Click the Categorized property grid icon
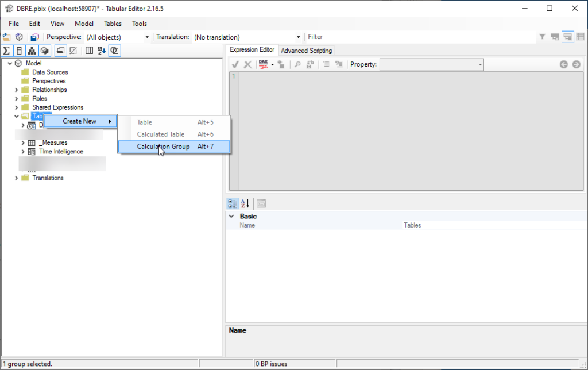The height and width of the screenshot is (370, 588). tap(233, 203)
